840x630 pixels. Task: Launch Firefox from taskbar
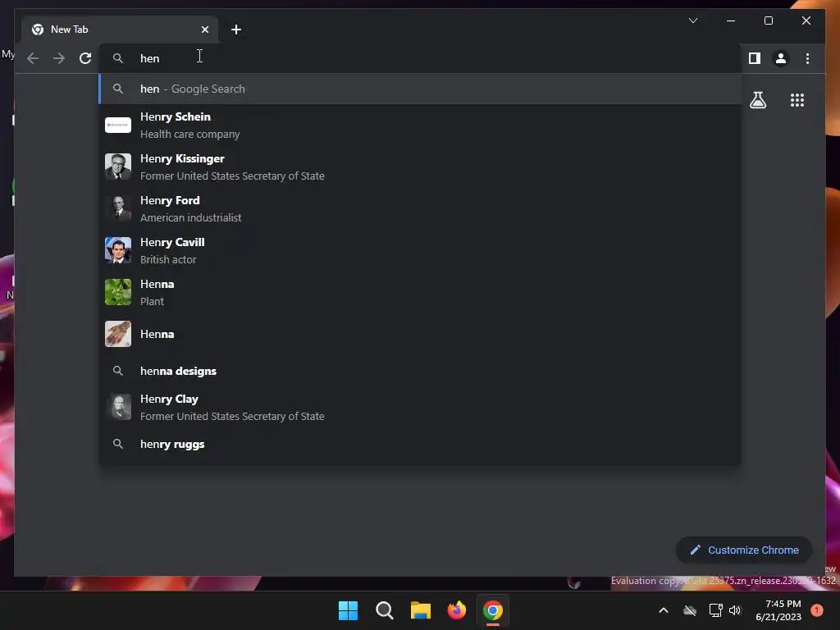click(456, 610)
